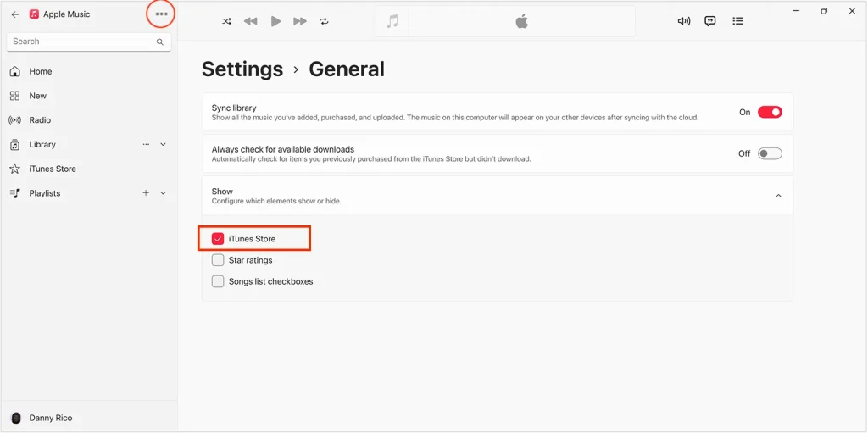Screen dimensions: 868x433
Task: Collapse the Show section chevron
Action: pos(778,196)
